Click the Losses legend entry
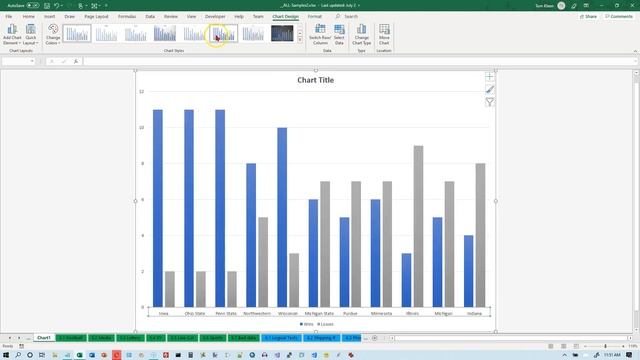640x360 pixels. 325,324
